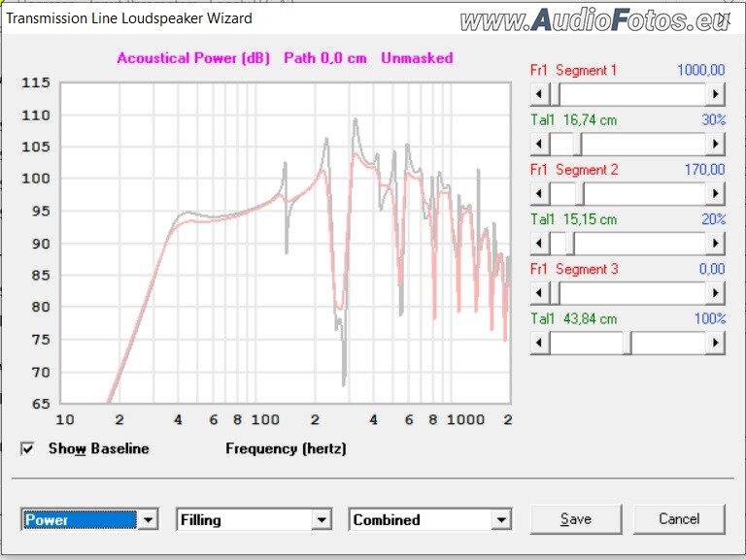Click the Acoustical Power (dB) chart title

[x=193, y=58]
